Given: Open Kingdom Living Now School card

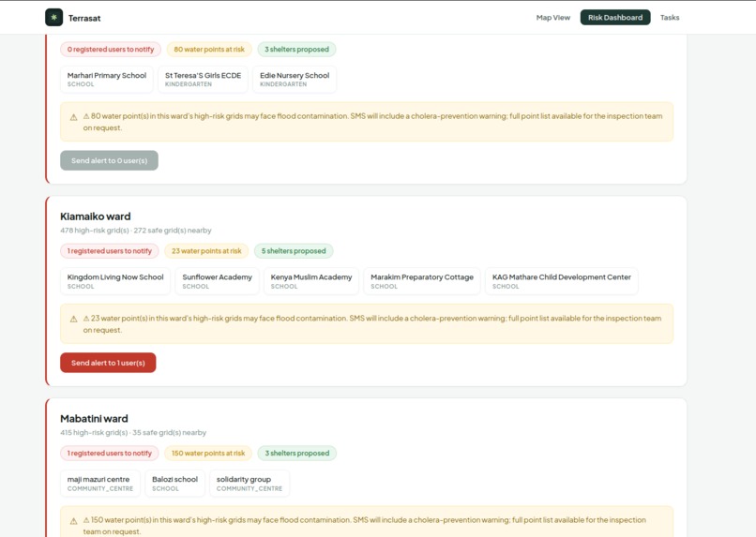Looking at the screenshot, I should pos(115,281).
